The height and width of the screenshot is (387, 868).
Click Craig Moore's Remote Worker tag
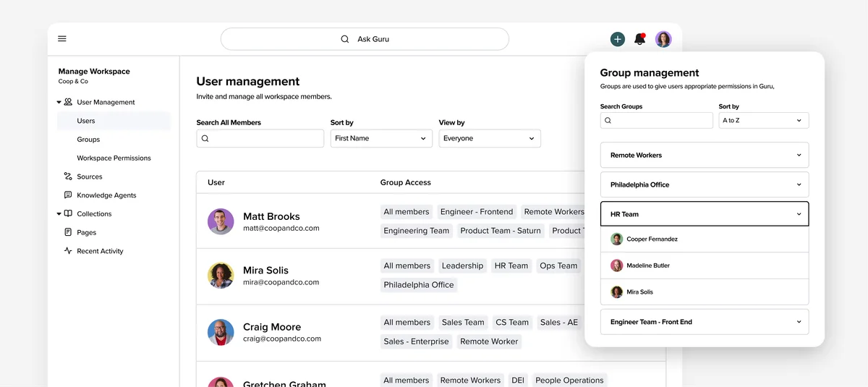[489, 341]
